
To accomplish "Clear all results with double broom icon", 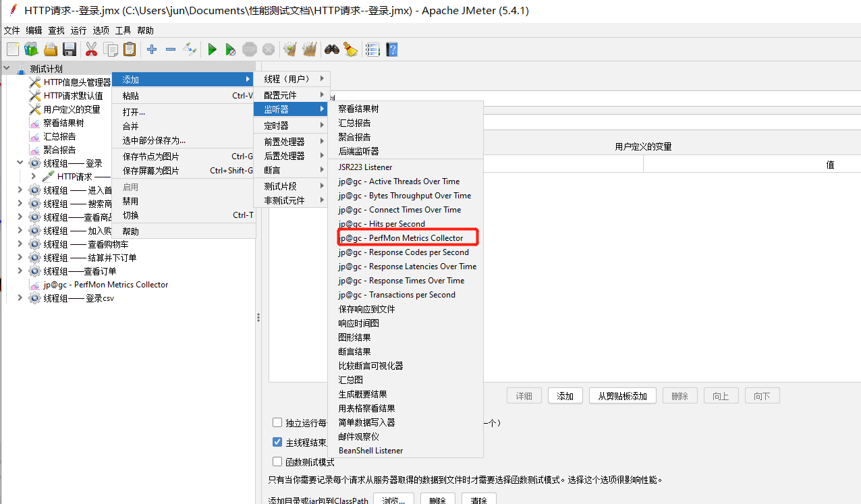I will (x=310, y=49).
